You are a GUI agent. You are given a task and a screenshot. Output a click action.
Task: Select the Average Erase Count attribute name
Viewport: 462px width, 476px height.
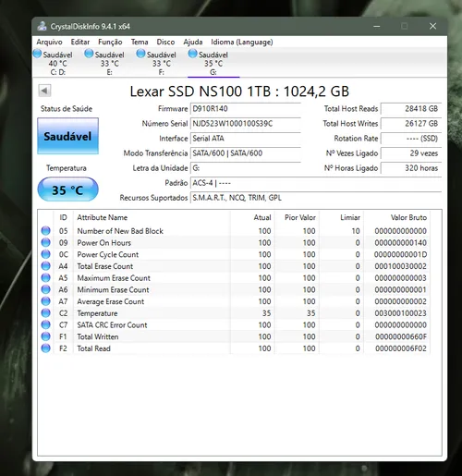(x=111, y=301)
